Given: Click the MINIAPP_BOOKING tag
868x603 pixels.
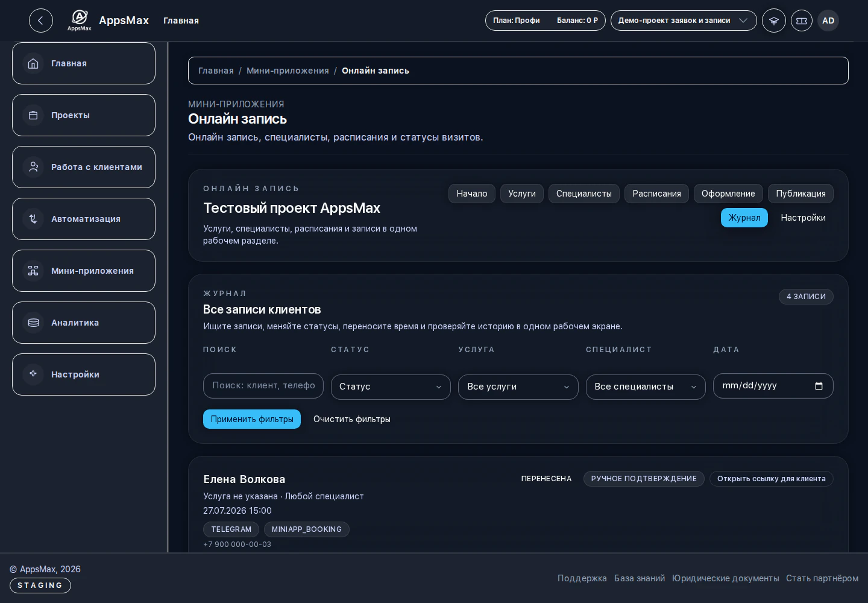Looking at the screenshot, I should tap(307, 529).
